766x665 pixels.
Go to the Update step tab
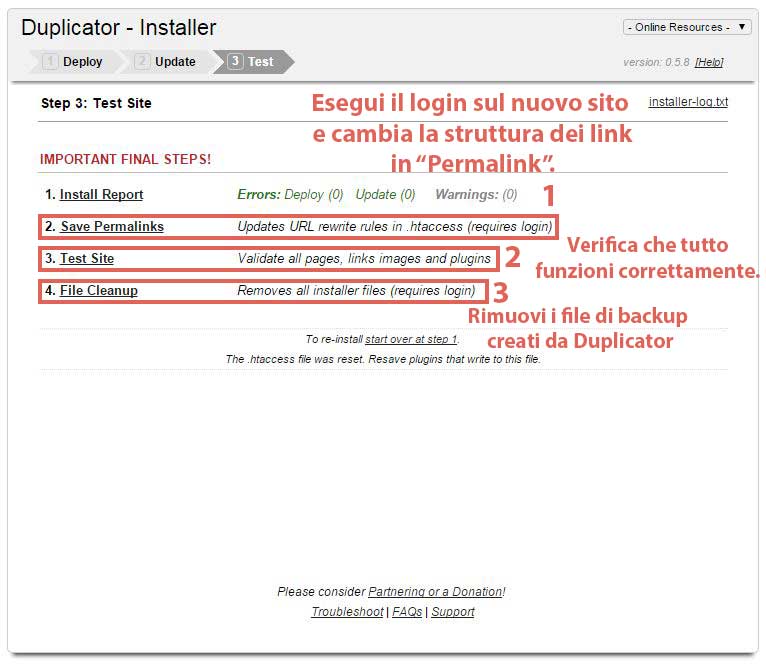click(x=166, y=62)
